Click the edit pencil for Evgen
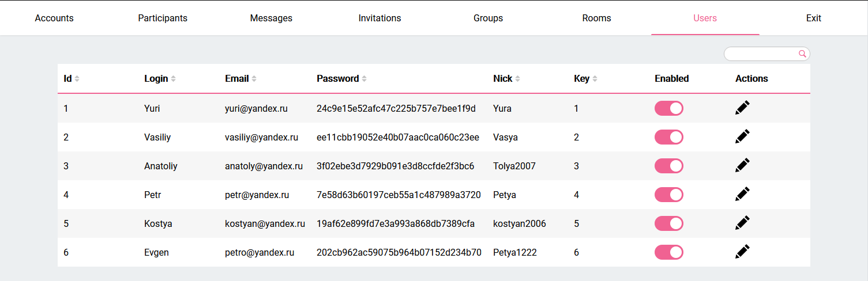 click(x=742, y=252)
